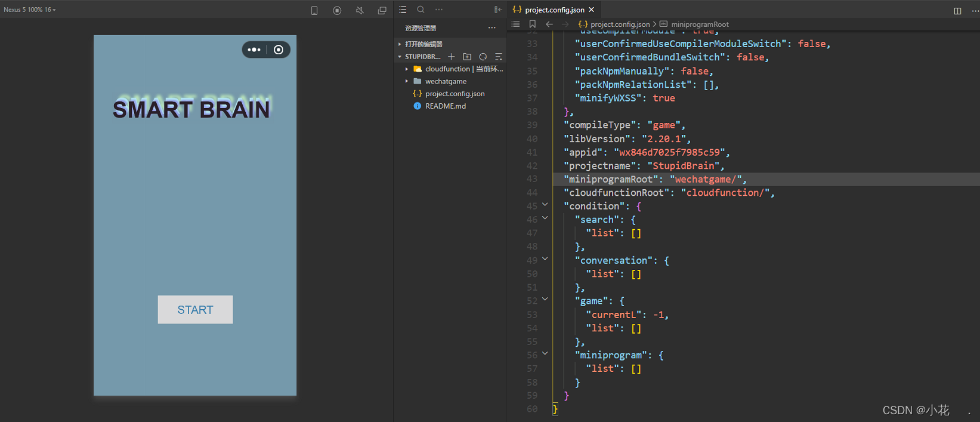Image resolution: width=980 pixels, height=422 pixels.
Task: Fold the "conversation" block at line 49
Action: click(x=545, y=259)
